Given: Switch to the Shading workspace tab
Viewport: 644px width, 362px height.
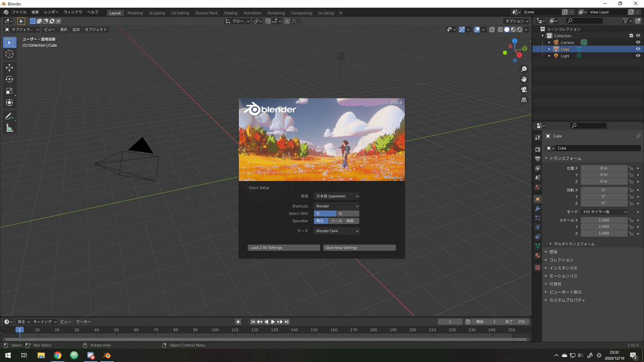Looking at the screenshot, I should point(230,13).
